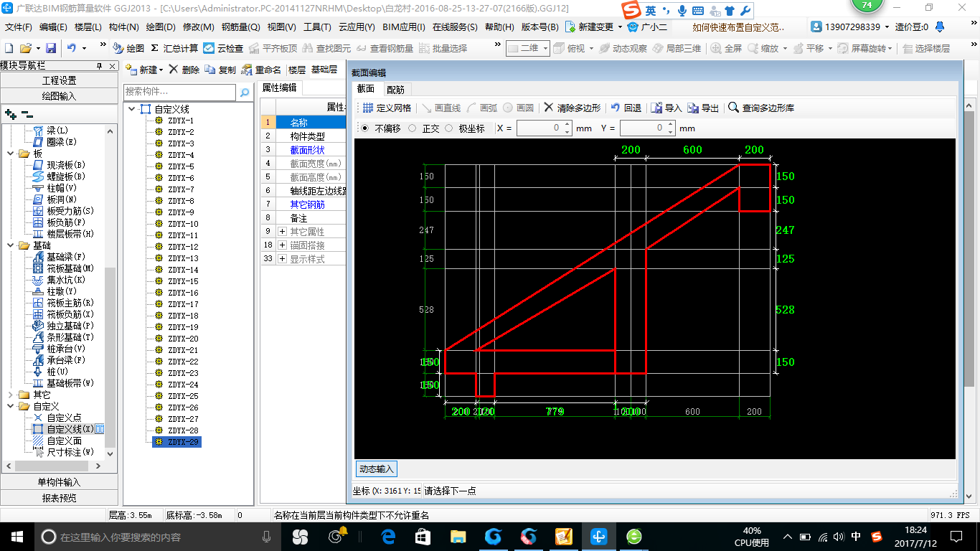
Task: Collapse the 板 tree group
Action: pyautogui.click(x=9, y=154)
